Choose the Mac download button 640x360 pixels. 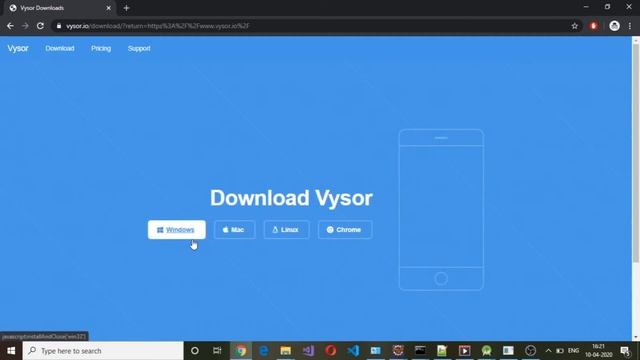pos(235,230)
